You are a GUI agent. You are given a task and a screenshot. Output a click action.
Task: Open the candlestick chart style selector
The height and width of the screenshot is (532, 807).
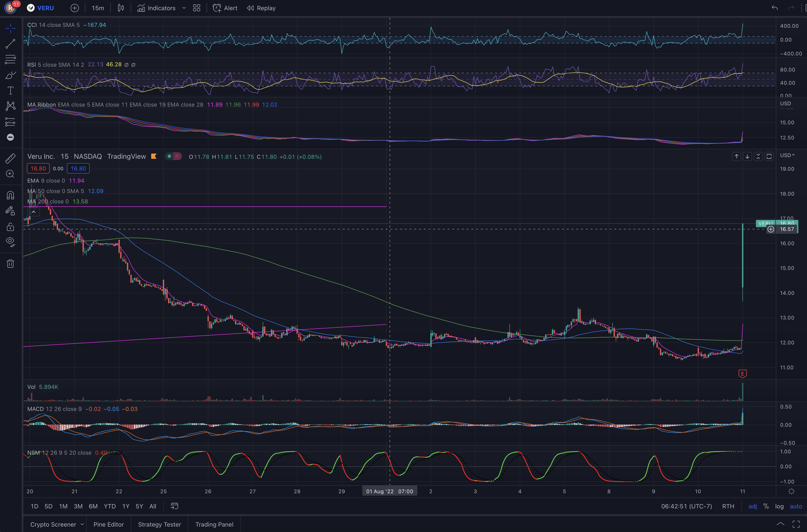click(121, 8)
